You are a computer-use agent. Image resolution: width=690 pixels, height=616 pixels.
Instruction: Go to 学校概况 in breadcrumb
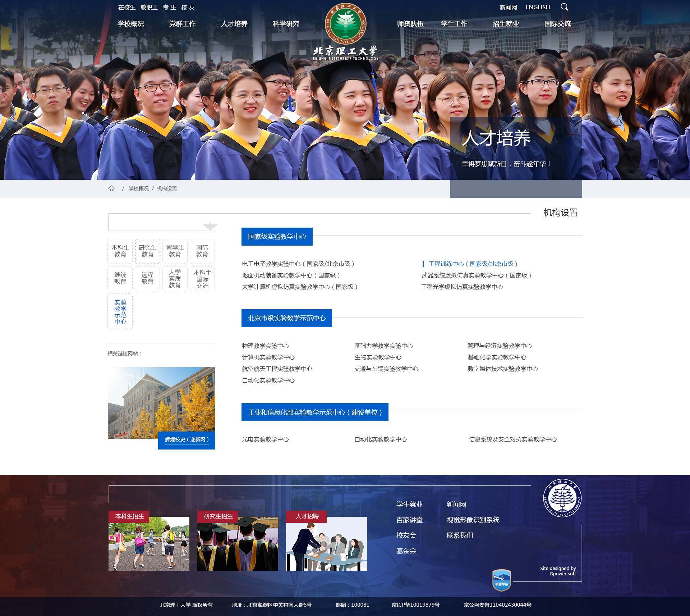pyautogui.click(x=138, y=188)
